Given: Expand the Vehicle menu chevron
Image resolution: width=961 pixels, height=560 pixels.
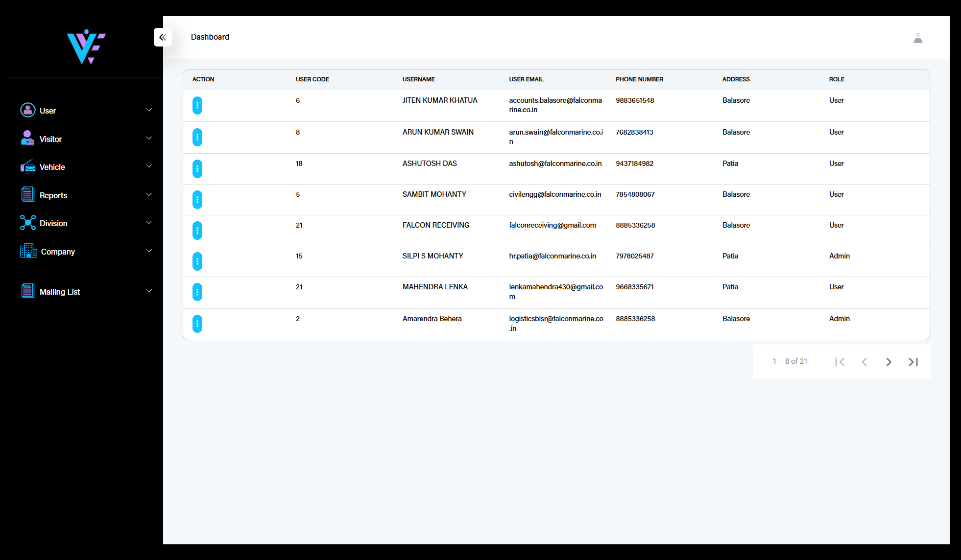Looking at the screenshot, I should 149,166.
